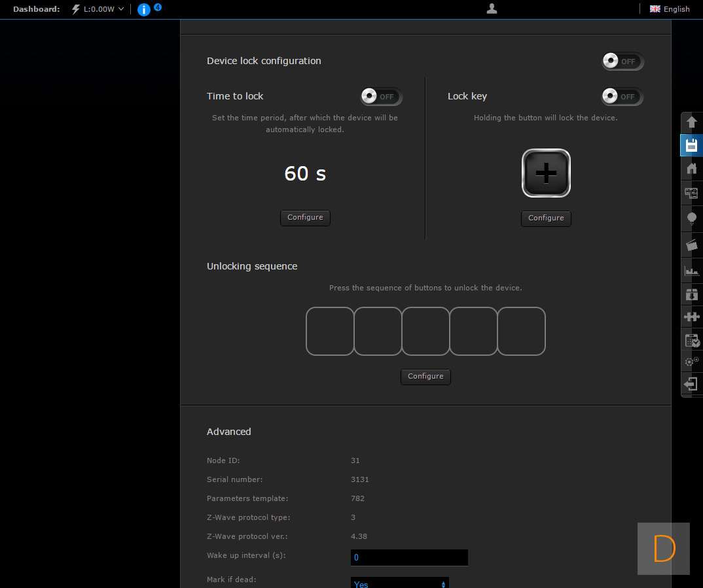The height and width of the screenshot is (588, 703).
Task: Open the light bulb devices icon
Action: (x=691, y=219)
